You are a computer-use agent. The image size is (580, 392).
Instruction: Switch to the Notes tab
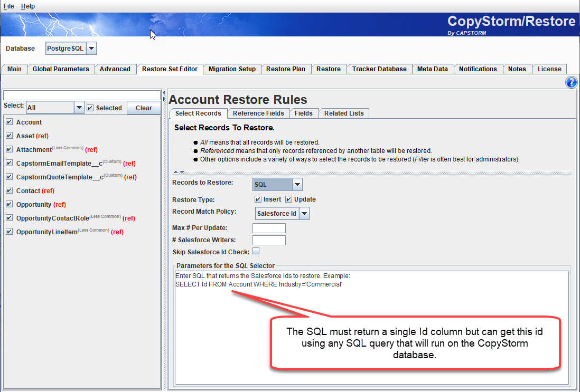(517, 69)
